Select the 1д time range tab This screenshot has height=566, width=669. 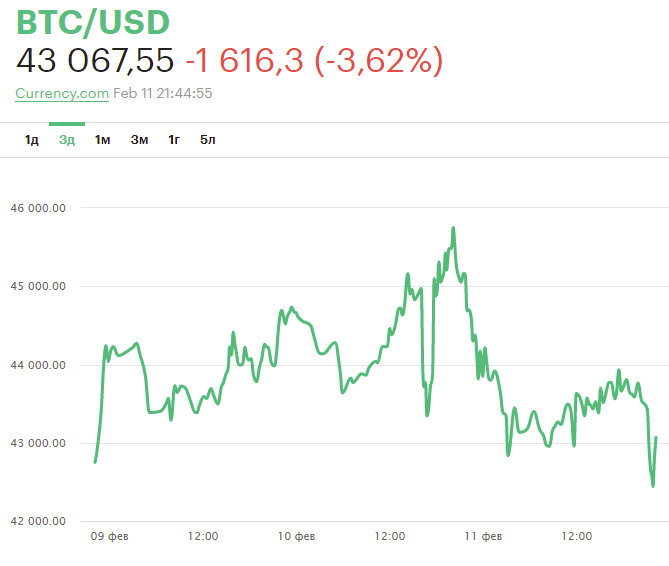coord(32,139)
